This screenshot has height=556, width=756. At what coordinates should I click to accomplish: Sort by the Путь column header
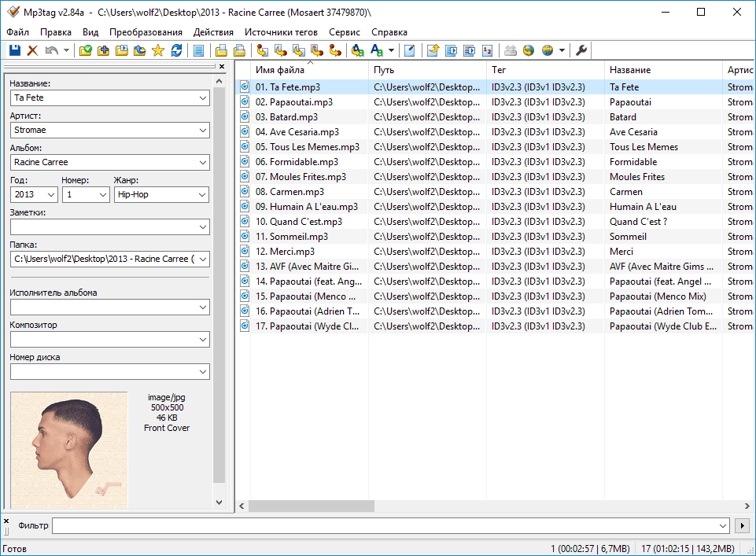point(427,70)
